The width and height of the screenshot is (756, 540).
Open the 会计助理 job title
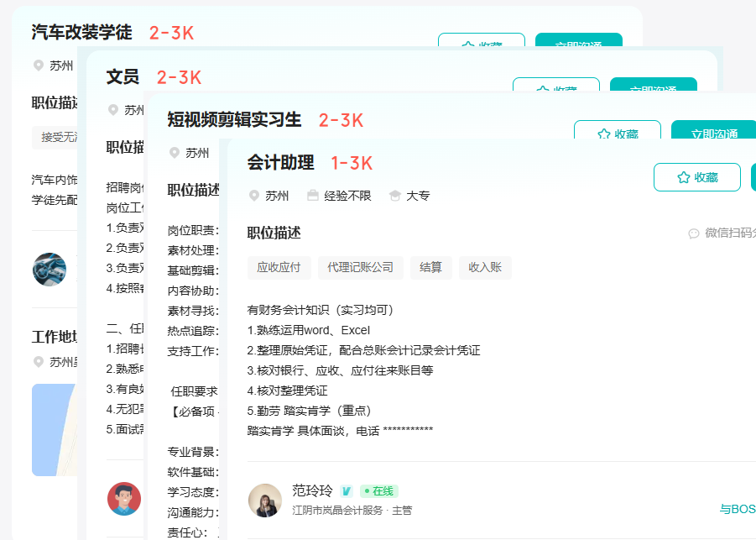point(280,163)
